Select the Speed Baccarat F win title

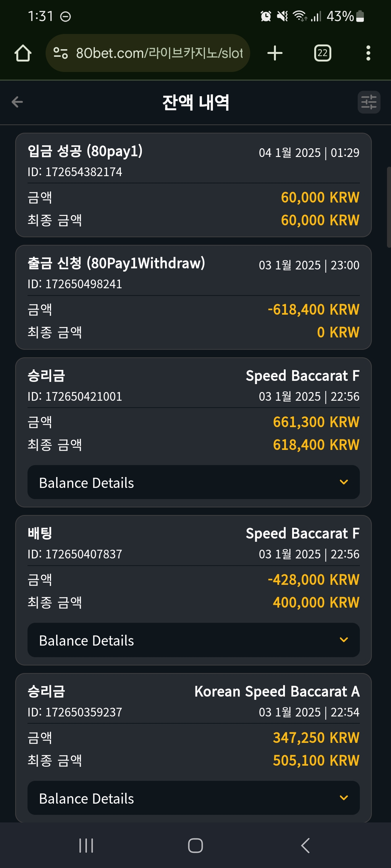303,376
